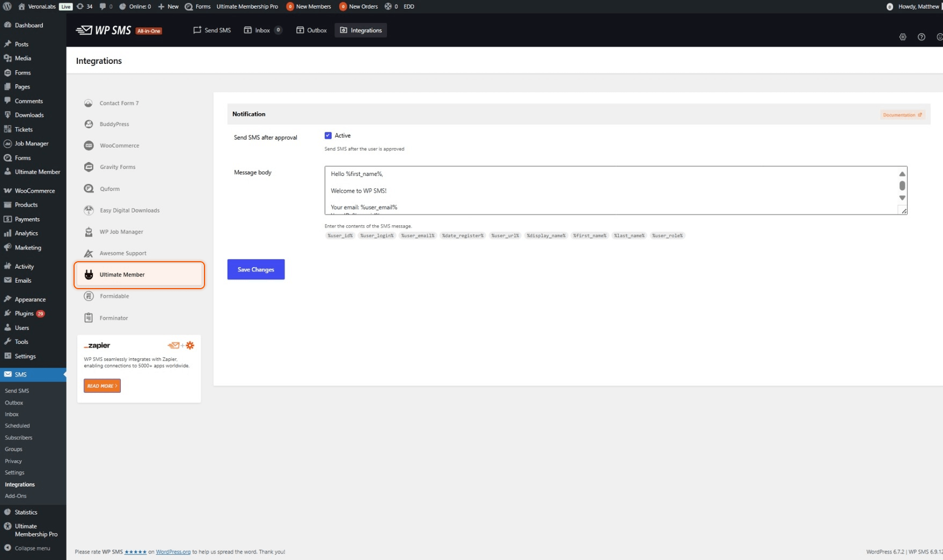Select the Awesome Support integration icon
The width and height of the screenshot is (943, 560).
[x=89, y=253]
